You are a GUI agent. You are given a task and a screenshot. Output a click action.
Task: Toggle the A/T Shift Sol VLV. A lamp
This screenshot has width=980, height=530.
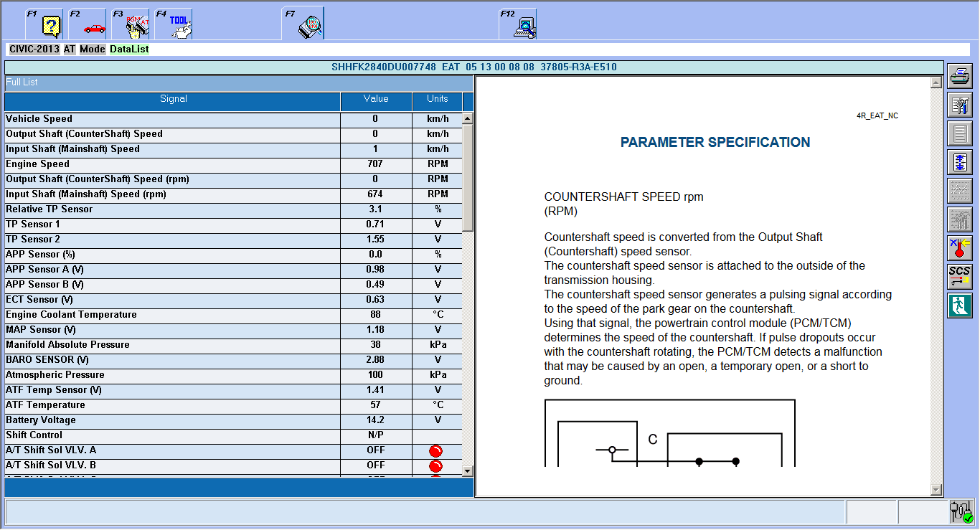click(x=437, y=450)
